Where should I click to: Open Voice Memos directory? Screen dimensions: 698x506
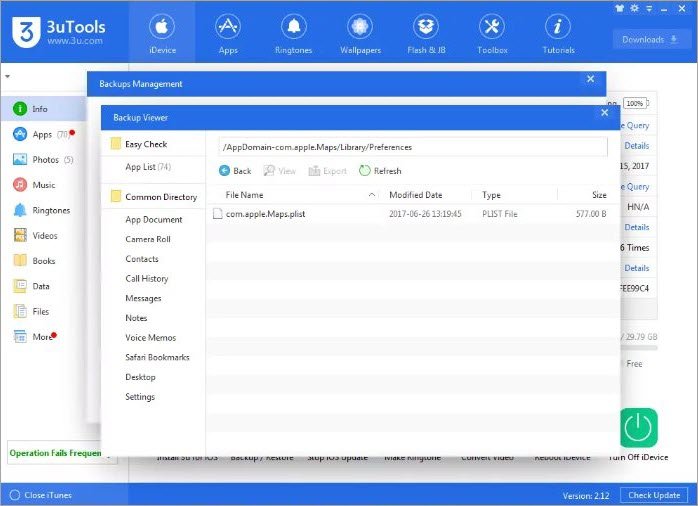coord(150,337)
